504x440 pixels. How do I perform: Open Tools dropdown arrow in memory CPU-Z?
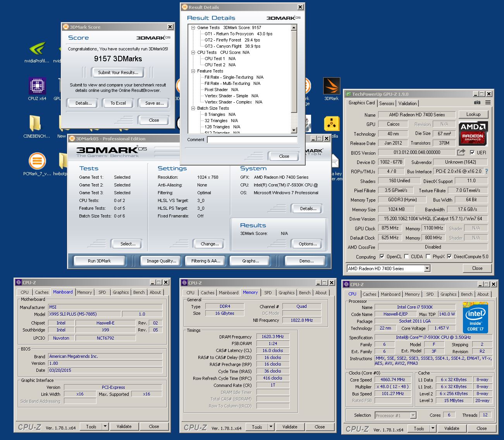(x=271, y=427)
